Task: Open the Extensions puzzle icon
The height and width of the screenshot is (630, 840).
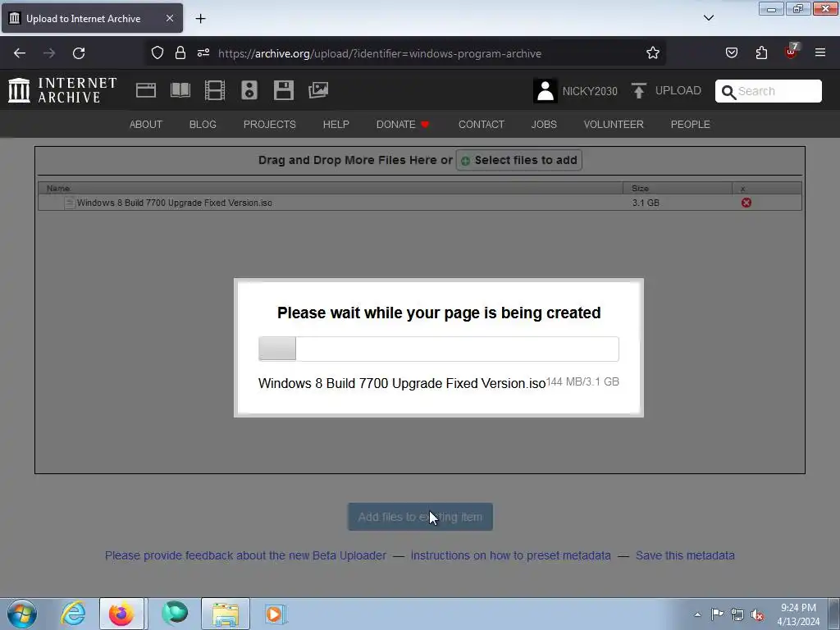Action: click(x=761, y=53)
